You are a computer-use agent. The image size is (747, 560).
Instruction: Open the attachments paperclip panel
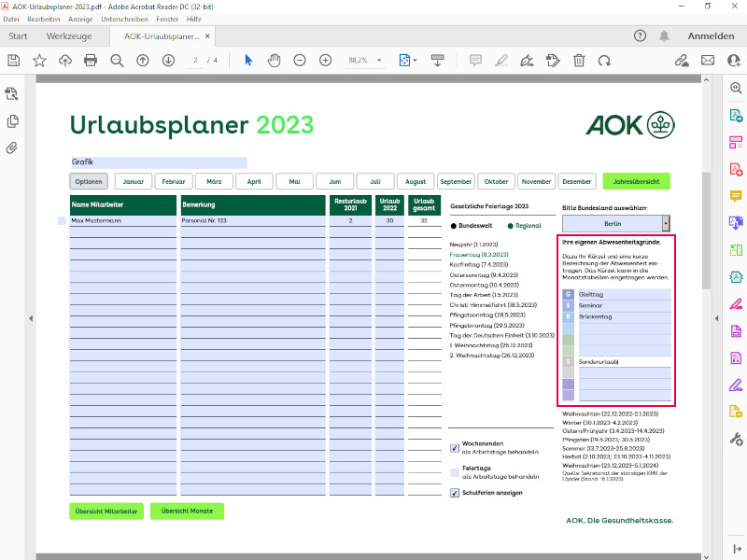click(x=12, y=148)
